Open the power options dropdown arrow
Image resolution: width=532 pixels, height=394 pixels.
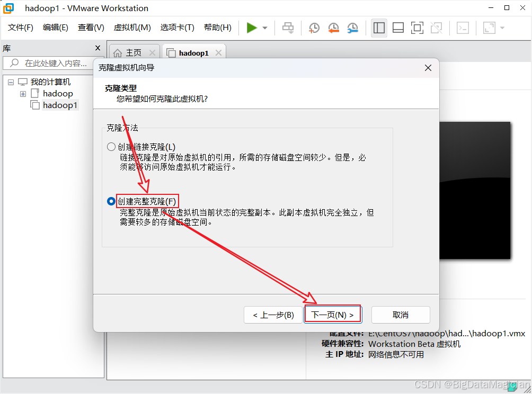pos(265,28)
